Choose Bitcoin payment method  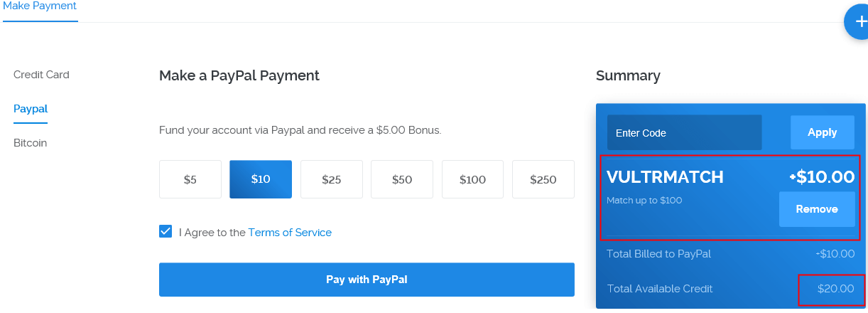(x=31, y=143)
